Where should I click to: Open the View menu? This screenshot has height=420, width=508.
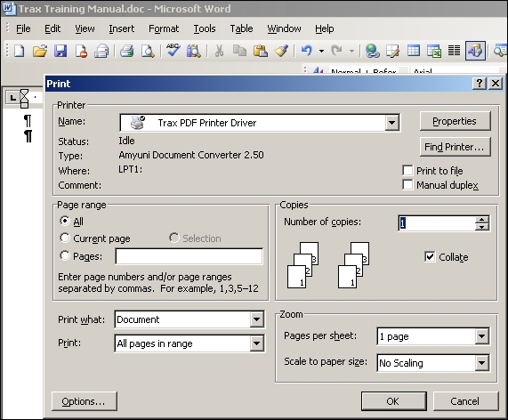click(x=85, y=28)
